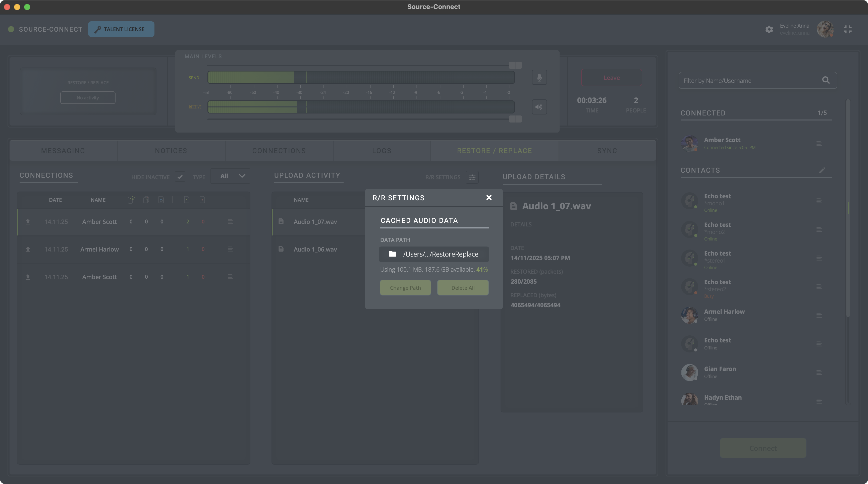Open the Sync tab
The width and height of the screenshot is (868, 484).
click(607, 151)
